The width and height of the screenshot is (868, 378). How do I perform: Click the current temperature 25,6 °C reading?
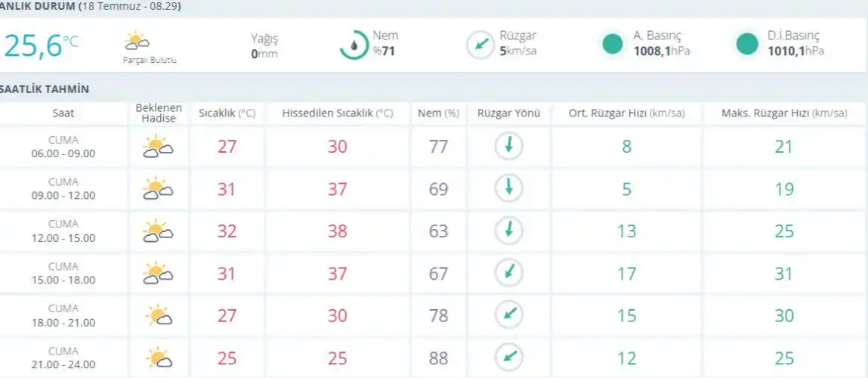[41, 45]
